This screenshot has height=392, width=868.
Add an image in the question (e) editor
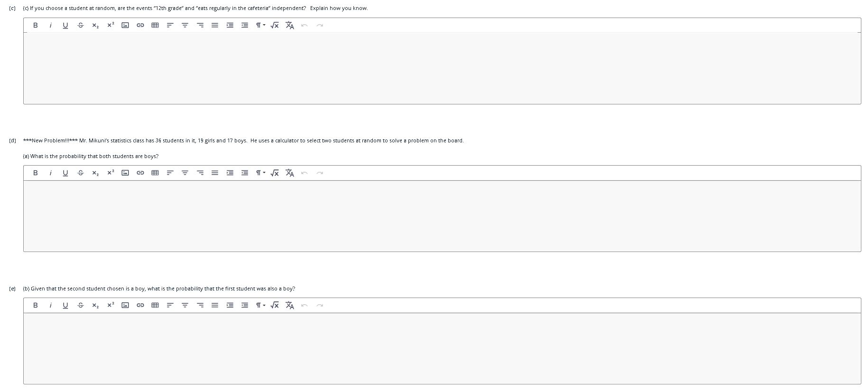[x=125, y=305]
